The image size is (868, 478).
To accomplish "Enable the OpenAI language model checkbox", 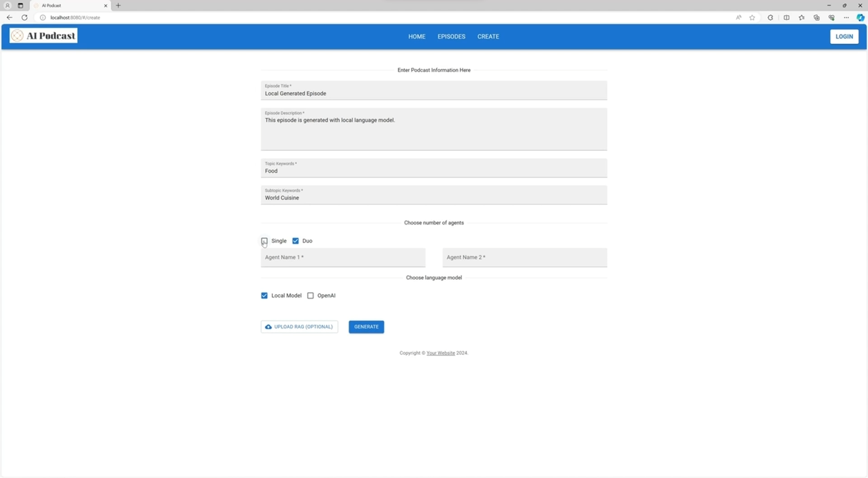I will (311, 296).
